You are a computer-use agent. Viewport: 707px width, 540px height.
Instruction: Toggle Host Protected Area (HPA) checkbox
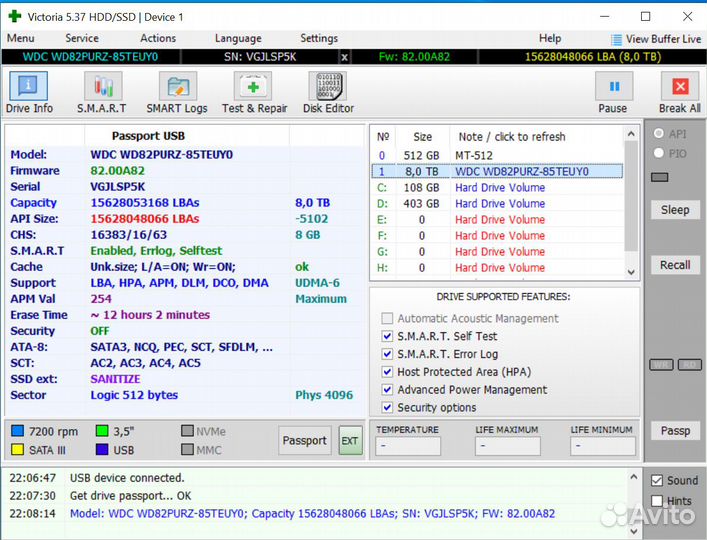tap(387, 372)
